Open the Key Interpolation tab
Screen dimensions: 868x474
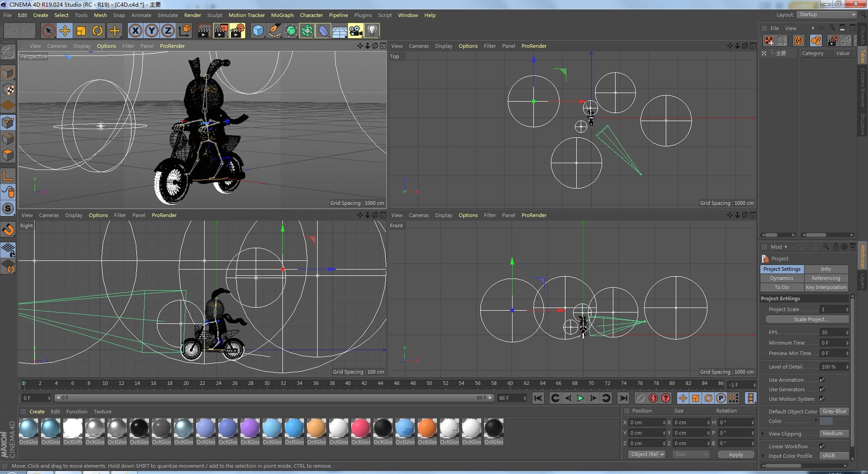826,287
